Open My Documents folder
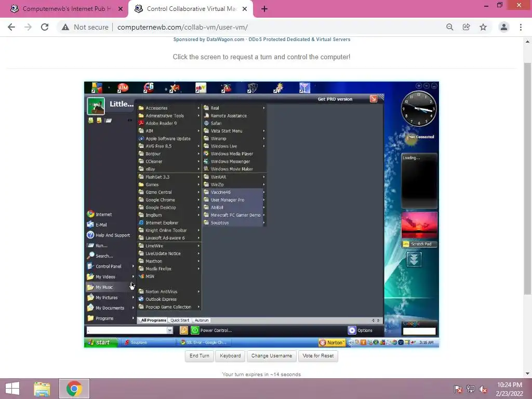 coord(110,308)
